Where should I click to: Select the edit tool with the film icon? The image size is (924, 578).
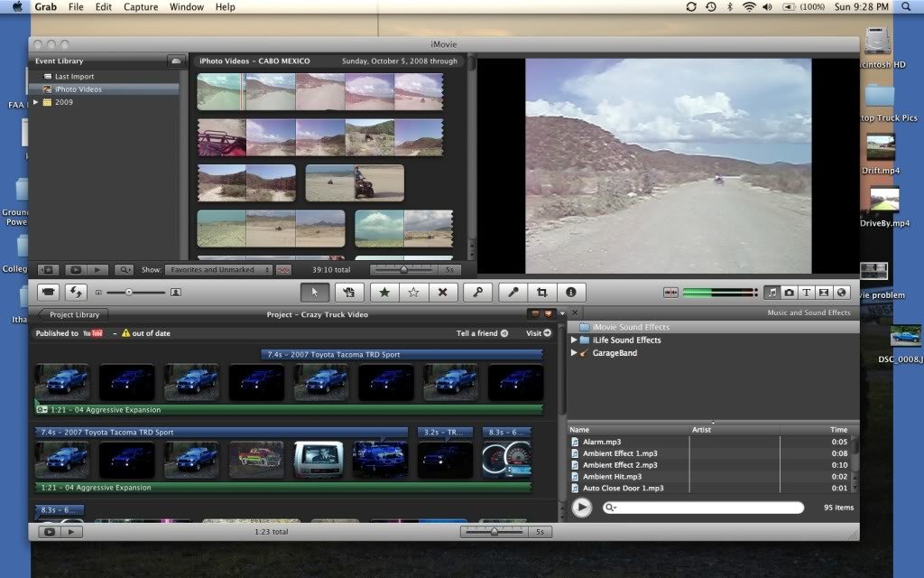pos(349,292)
